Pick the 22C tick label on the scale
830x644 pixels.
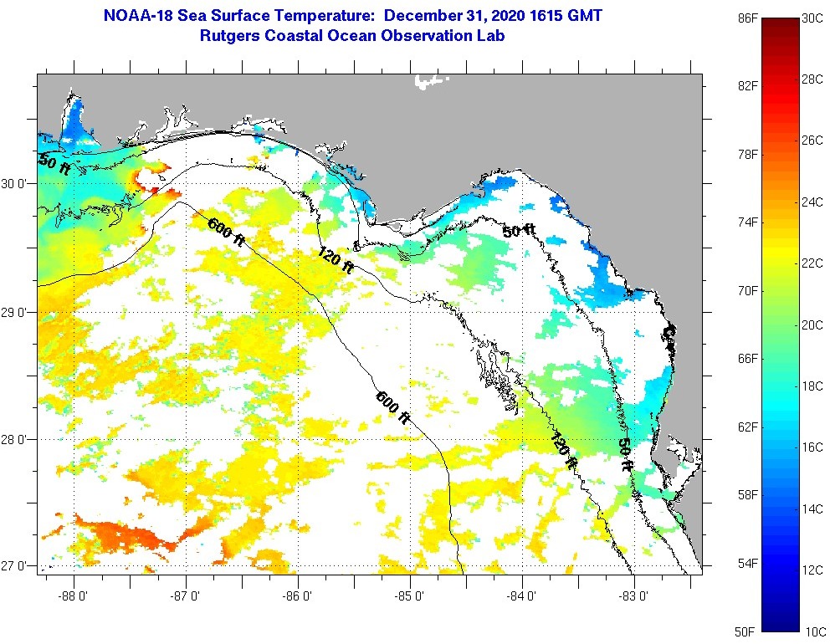pos(812,263)
